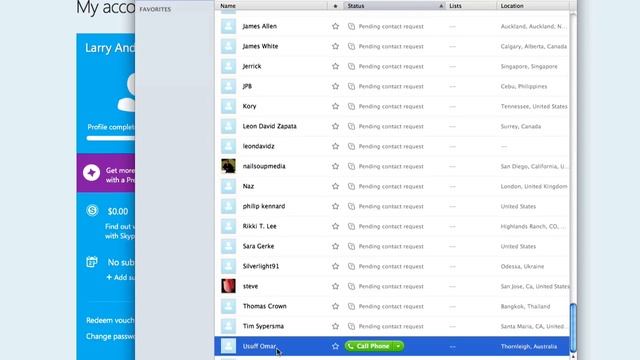Click James Allen's avatar icon
This screenshot has width=640, height=360.
(x=228, y=26)
